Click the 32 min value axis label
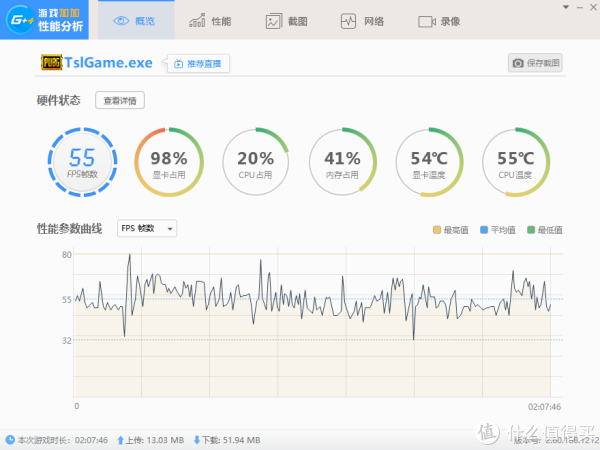 coord(67,340)
